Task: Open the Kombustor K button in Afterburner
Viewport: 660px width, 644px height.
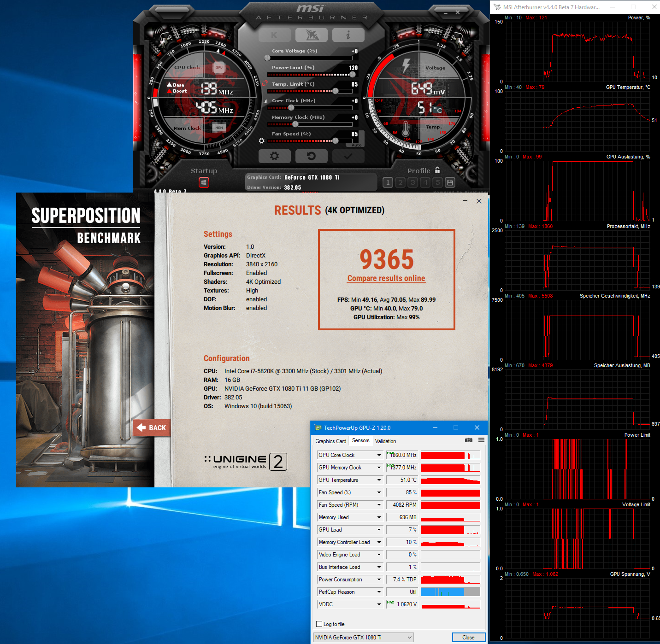Action: pyautogui.click(x=275, y=35)
